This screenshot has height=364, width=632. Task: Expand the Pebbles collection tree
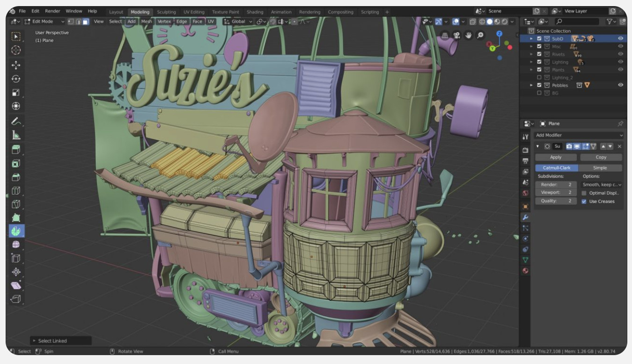[531, 85]
